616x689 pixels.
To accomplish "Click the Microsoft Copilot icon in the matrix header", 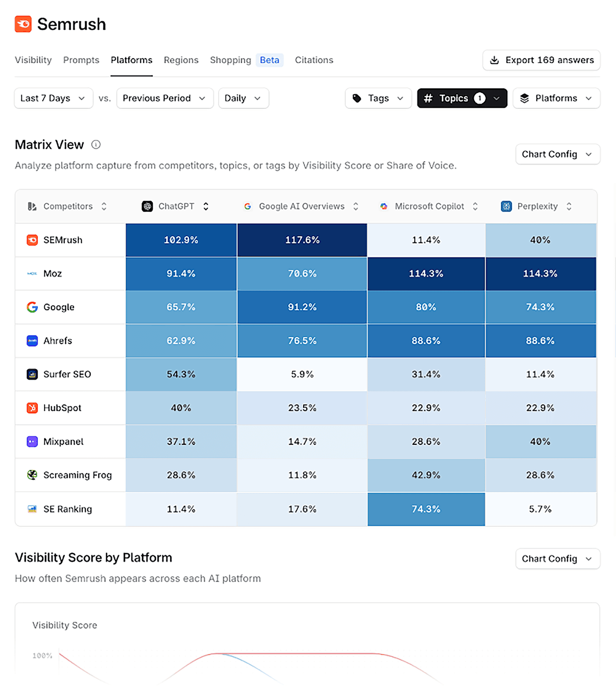I will coord(383,206).
